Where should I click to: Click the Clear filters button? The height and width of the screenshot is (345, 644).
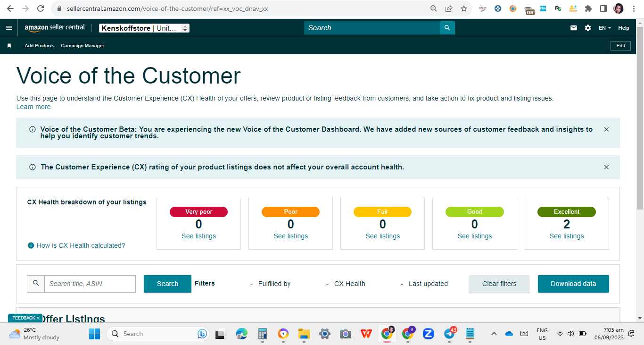pyautogui.click(x=499, y=284)
